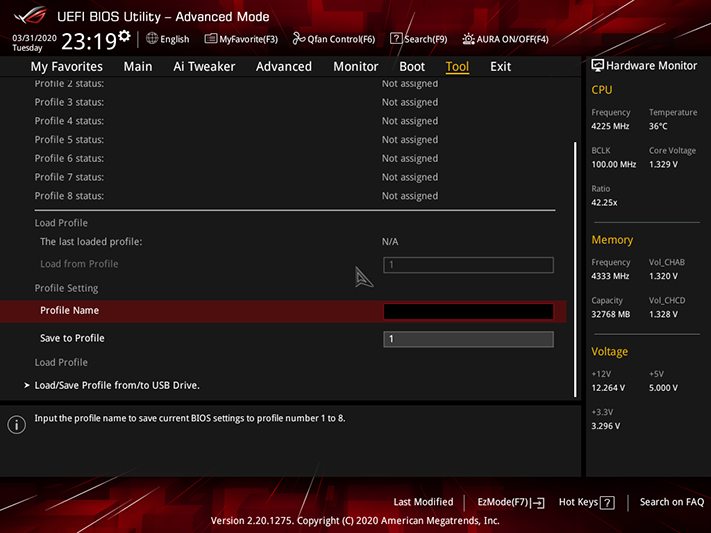The height and width of the screenshot is (533, 711).
Task: Open the clock settings gear icon
Action: pos(124,35)
